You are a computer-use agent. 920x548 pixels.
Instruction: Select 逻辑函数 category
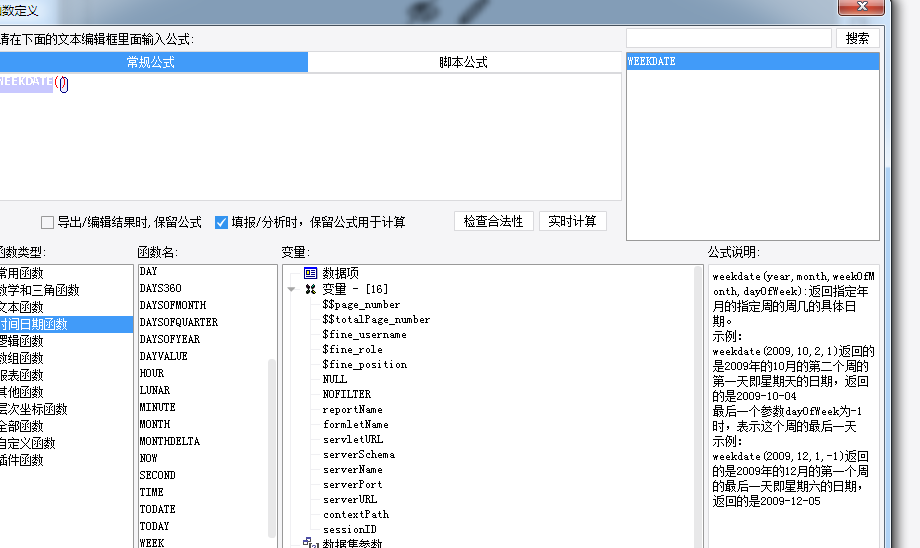[66, 341]
